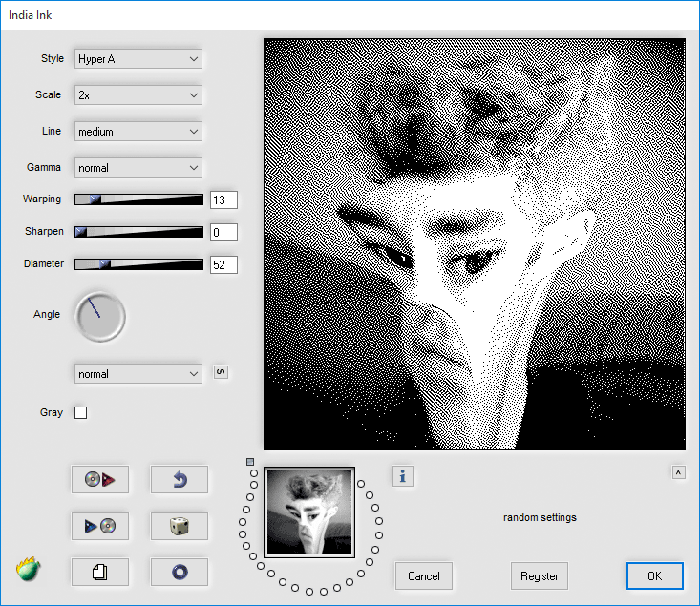Click the Register button
This screenshot has height=606, width=700.
tap(540, 576)
